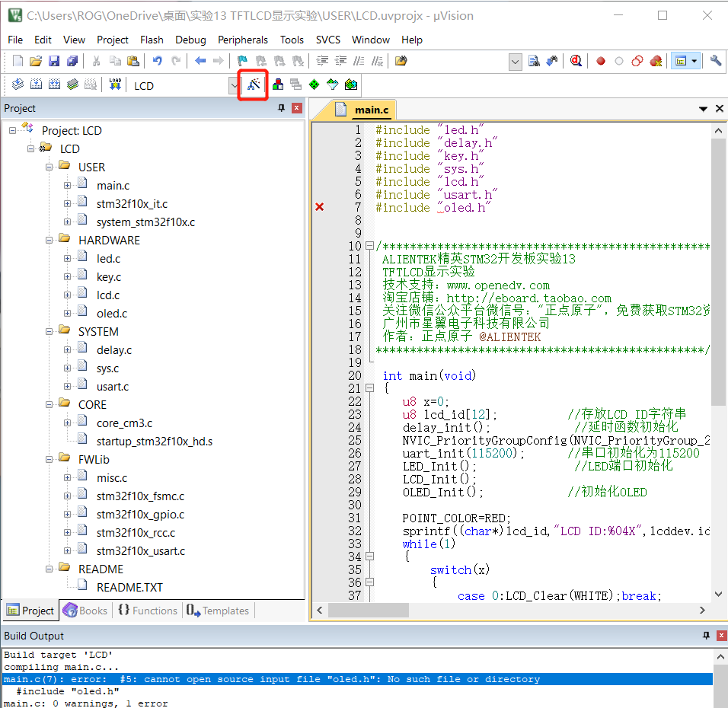Select README.TXT in project tree
This screenshot has height=708, width=728.
tap(129, 587)
